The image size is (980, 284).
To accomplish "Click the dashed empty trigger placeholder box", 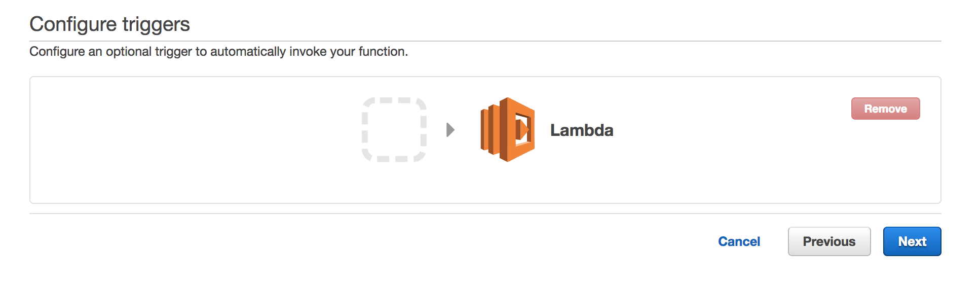I will click(394, 130).
